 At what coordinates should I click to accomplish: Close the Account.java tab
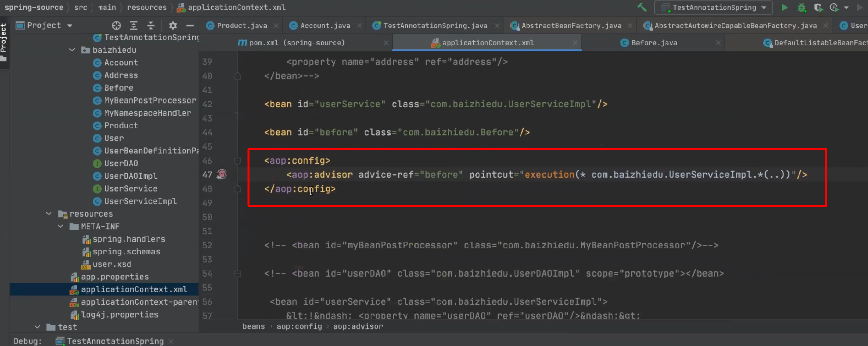(359, 26)
